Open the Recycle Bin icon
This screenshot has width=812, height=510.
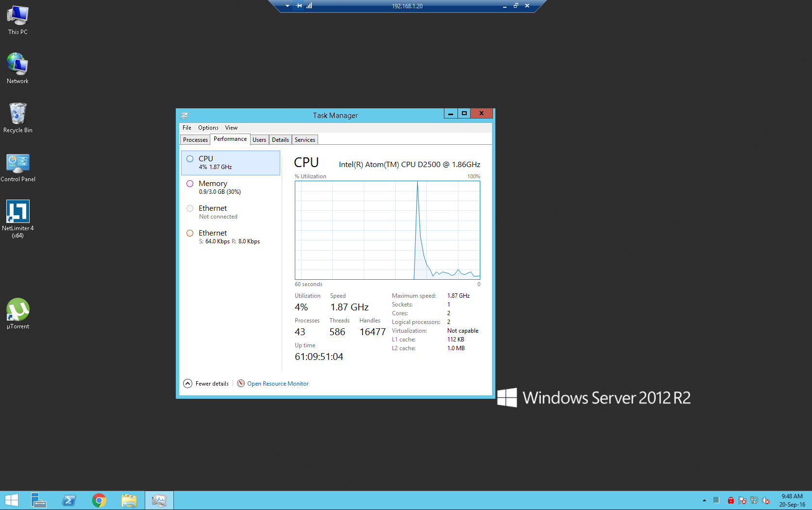[18, 118]
